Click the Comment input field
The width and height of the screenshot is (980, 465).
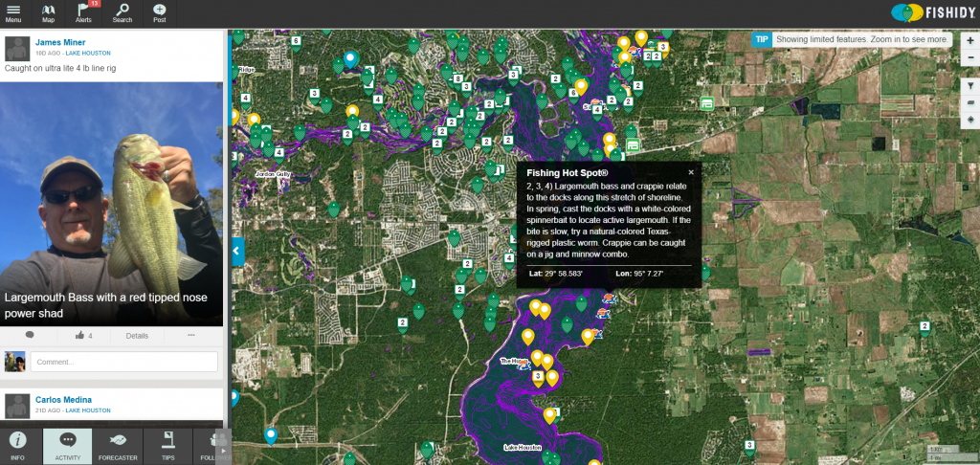[x=123, y=362]
